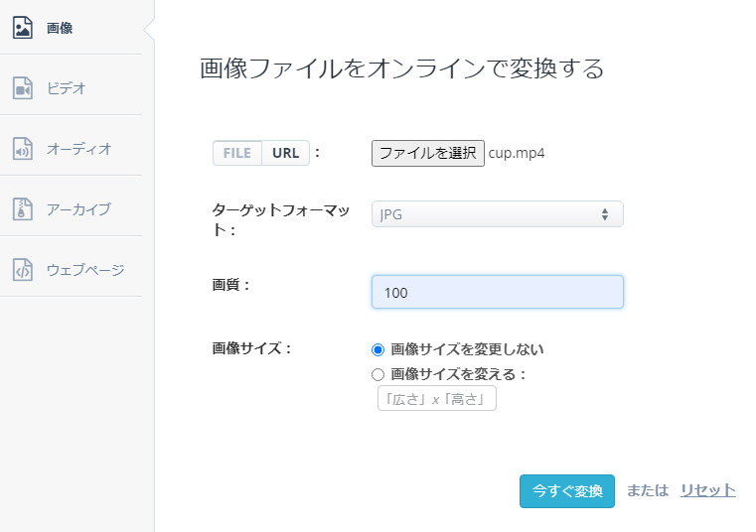
Task: Select 画像サイズを変更しない radio option
Action: click(x=378, y=349)
